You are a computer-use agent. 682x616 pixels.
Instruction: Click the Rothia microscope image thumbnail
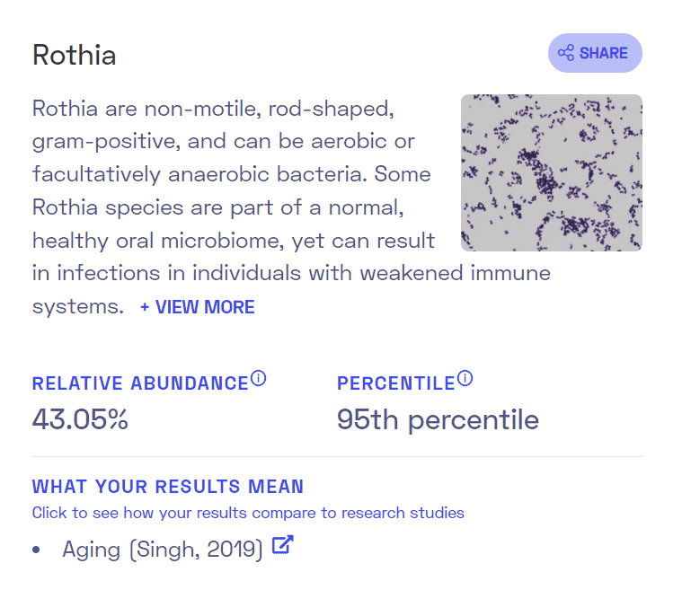[552, 172]
